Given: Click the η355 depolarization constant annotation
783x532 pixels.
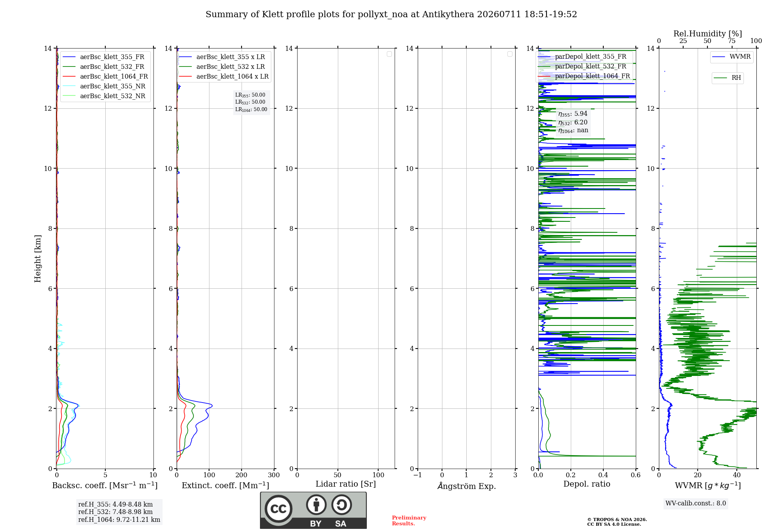Looking at the screenshot, I should [x=573, y=114].
